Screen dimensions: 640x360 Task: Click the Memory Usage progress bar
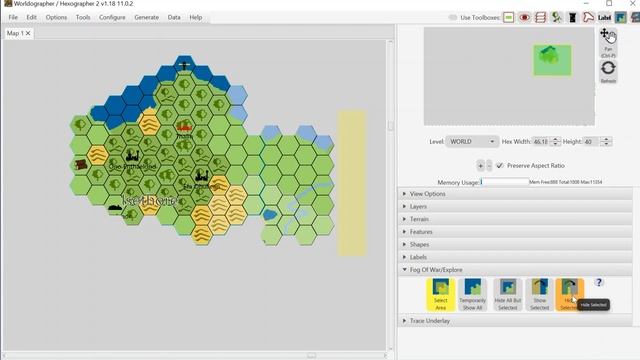click(x=504, y=182)
